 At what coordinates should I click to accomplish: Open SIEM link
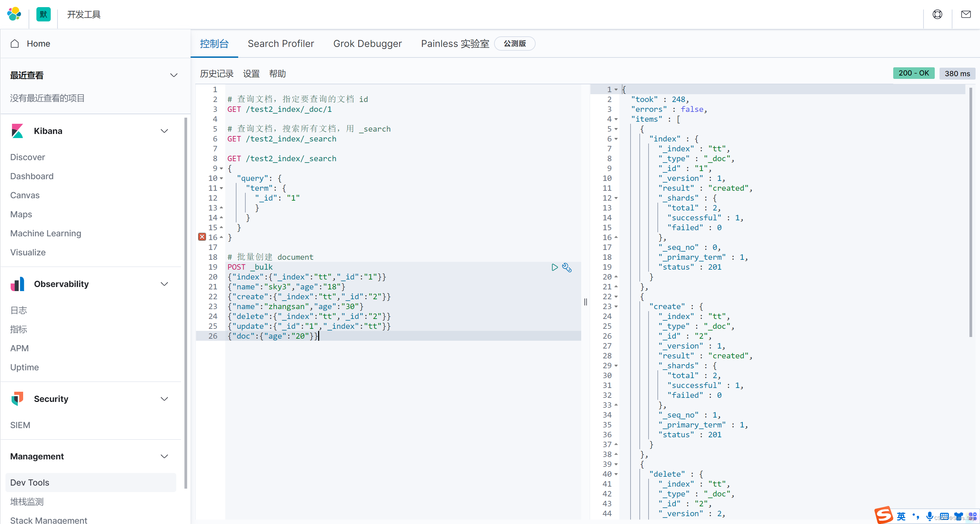click(20, 425)
